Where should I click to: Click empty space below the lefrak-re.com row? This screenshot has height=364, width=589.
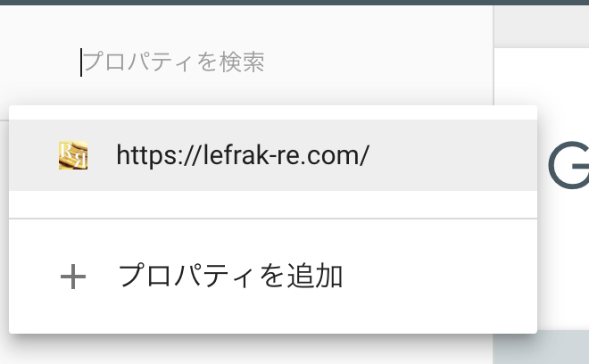pos(273,204)
